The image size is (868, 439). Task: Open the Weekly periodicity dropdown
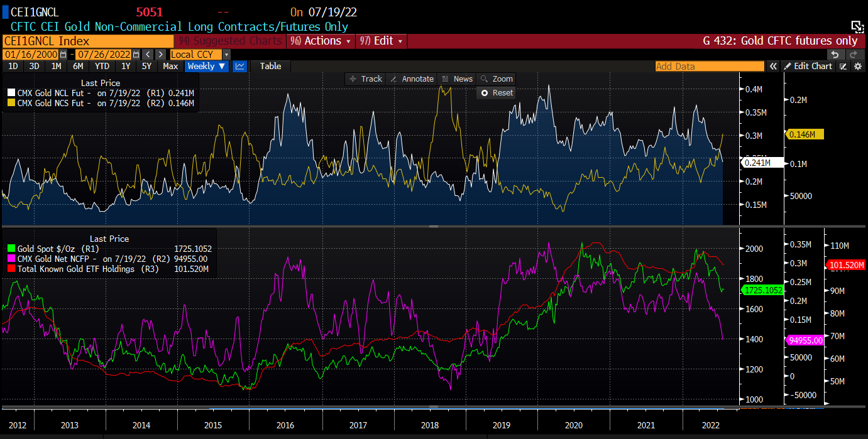(x=207, y=67)
